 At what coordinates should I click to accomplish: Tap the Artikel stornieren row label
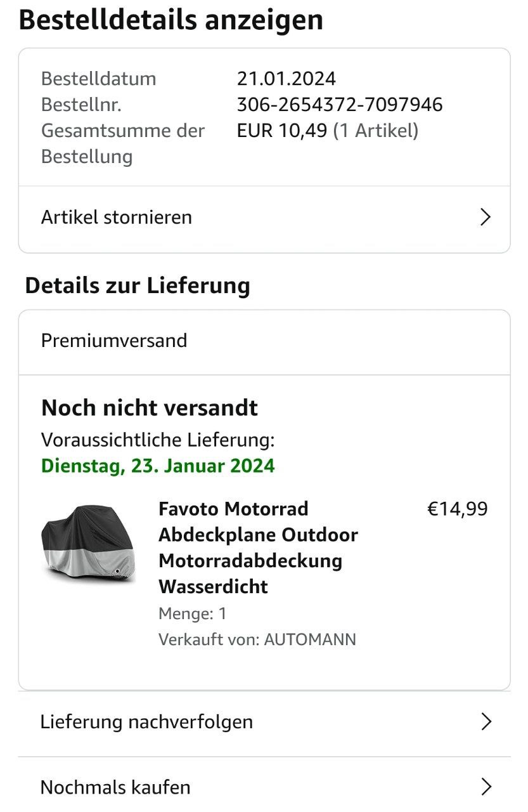117,218
